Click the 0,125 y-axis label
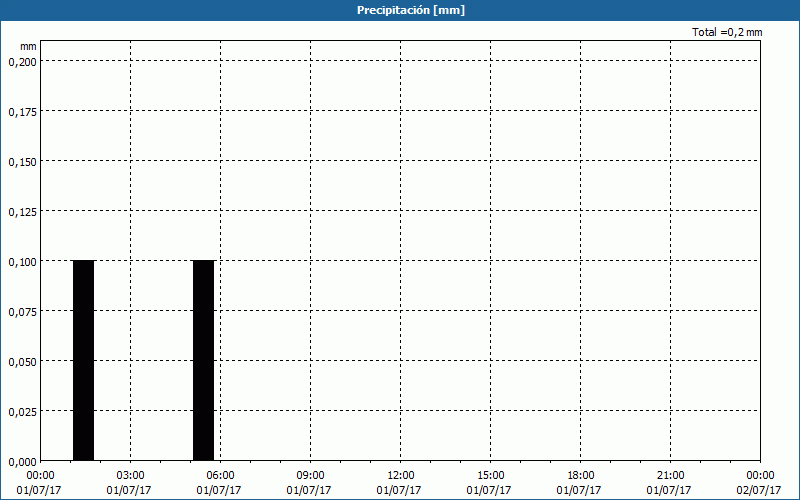The width and height of the screenshot is (800, 500). (x=23, y=212)
